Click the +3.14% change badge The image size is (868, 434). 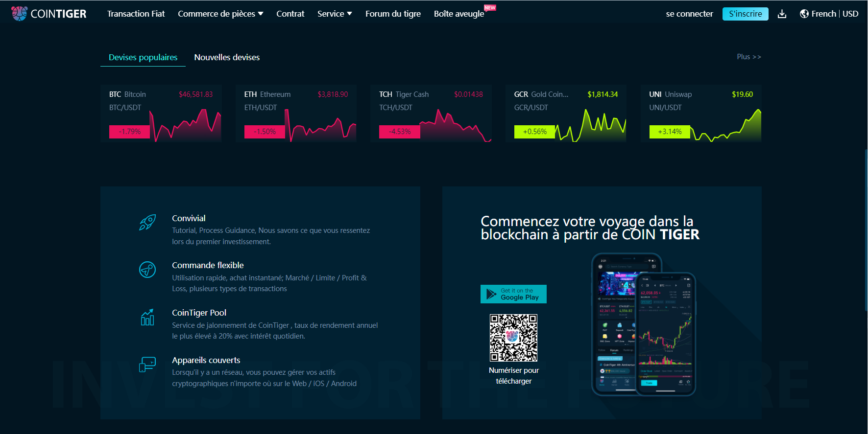670,132
